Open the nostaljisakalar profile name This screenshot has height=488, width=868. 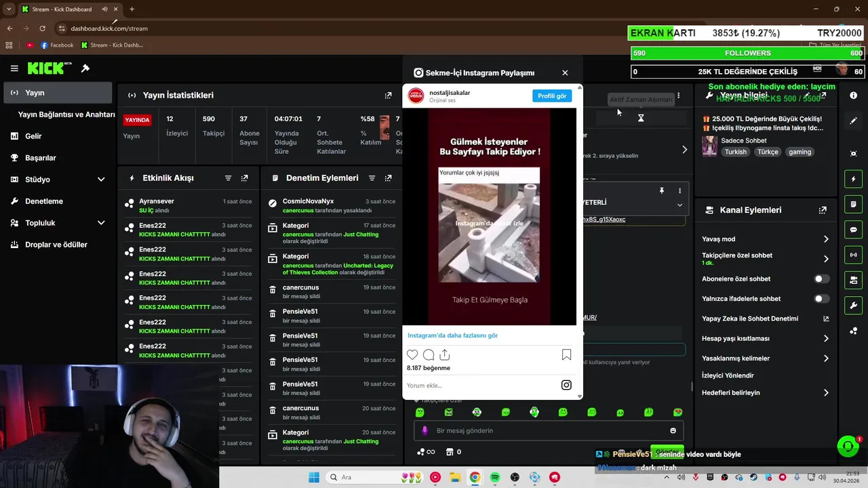click(450, 93)
